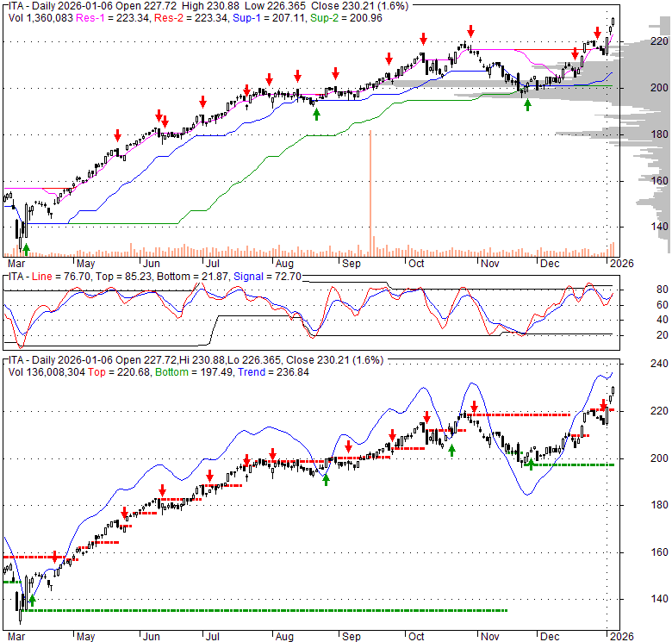Screen dimensions: 672x642
Task: Click the Bottom = 197.49 label in the lower chart
Action: point(195,372)
